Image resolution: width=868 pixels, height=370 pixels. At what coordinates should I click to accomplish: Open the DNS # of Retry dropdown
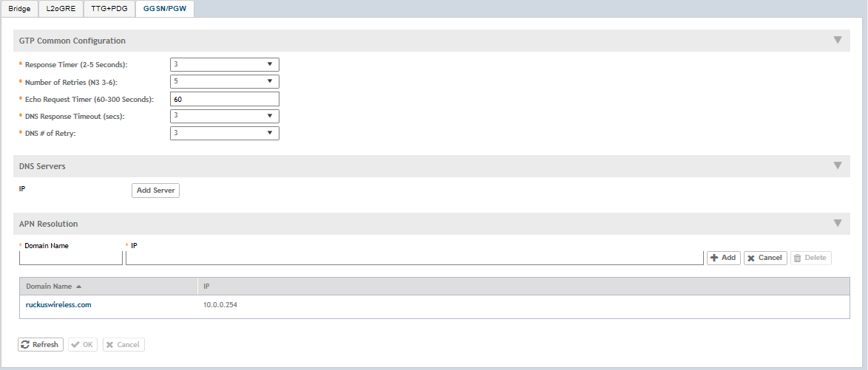click(x=224, y=133)
